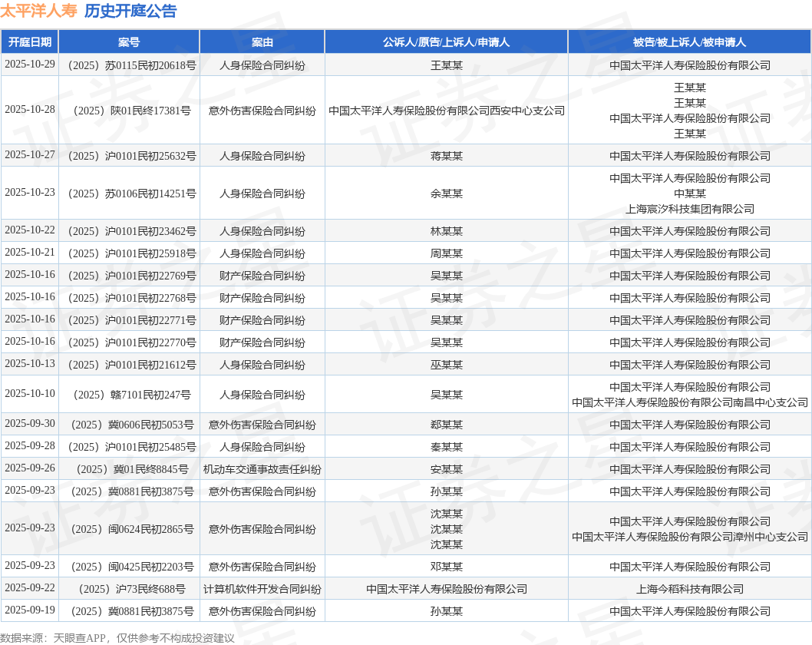Click defendant 上海今稻科技有限公司

690,589
